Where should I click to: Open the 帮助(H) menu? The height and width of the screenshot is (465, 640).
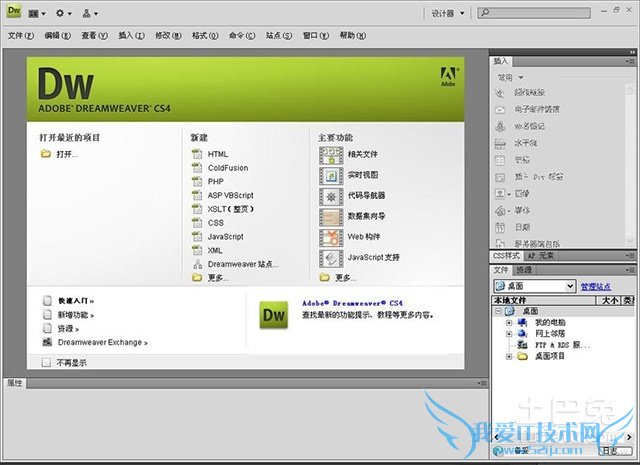pyautogui.click(x=353, y=36)
